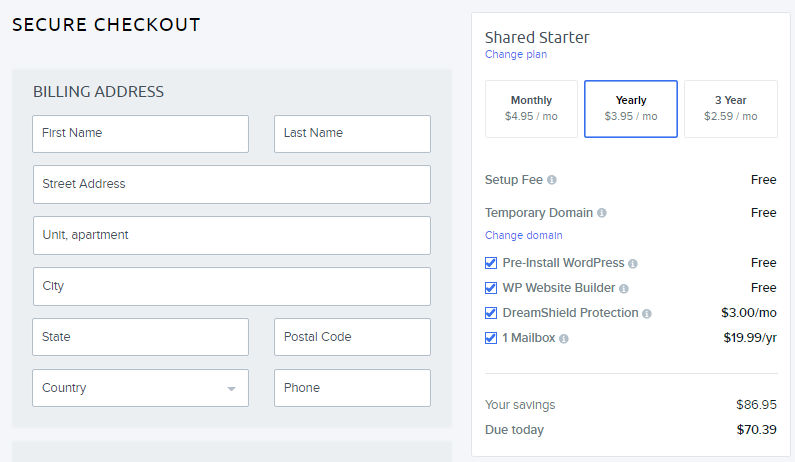This screenshot has height=462, width=795.
Task: Click the 1 Mailbox info icon
Action: [564, 339]
